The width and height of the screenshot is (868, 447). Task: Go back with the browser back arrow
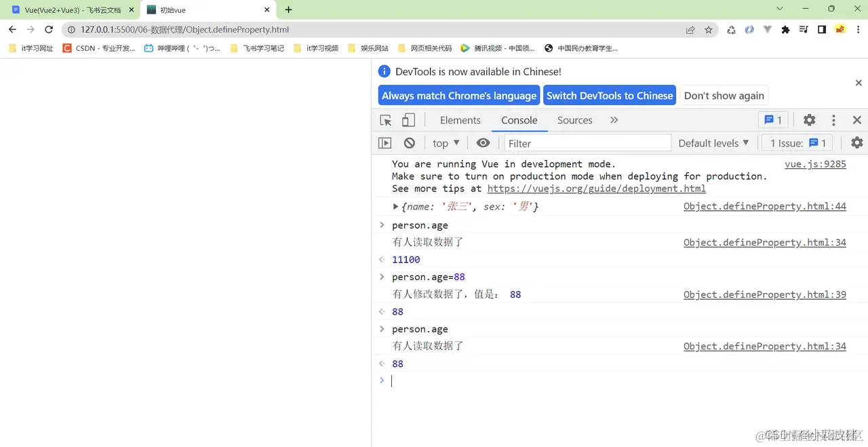click(12, 30)
